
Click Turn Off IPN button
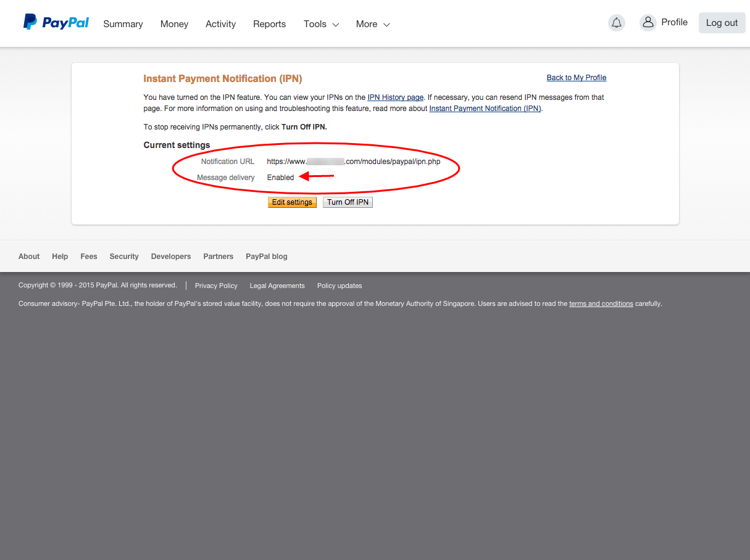pos(348,202)
